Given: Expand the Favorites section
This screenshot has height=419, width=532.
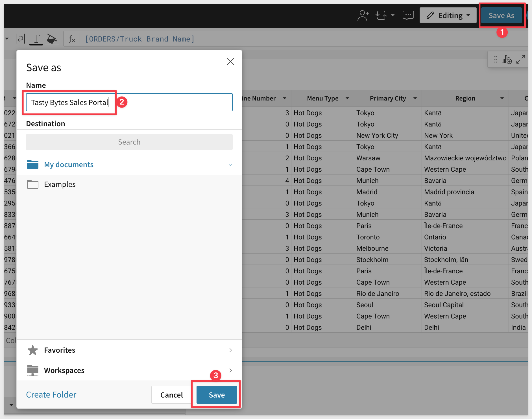Looking at the screenshot, I should pyautogui.click(x=230, y=350).
